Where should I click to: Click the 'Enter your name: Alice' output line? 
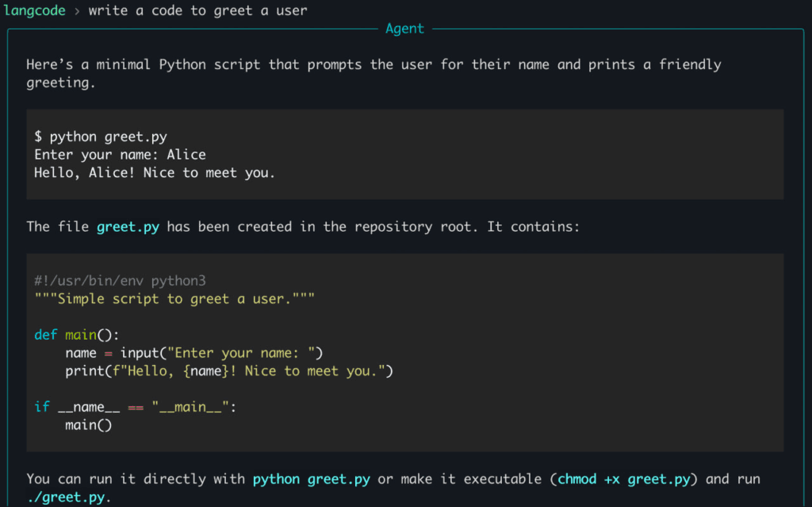120,155
